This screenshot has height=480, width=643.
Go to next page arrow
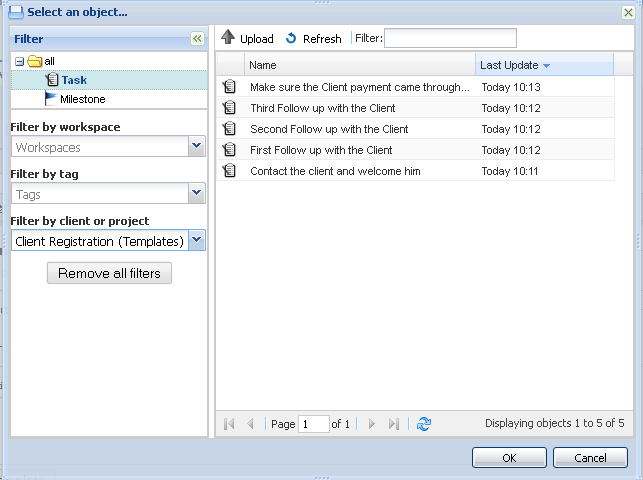372,423
